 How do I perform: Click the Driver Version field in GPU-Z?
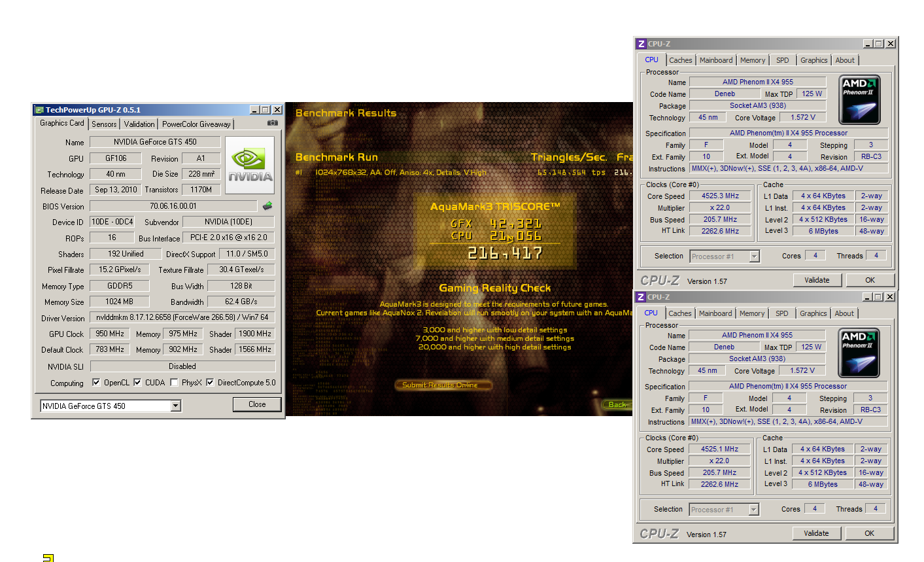point(182,317)
